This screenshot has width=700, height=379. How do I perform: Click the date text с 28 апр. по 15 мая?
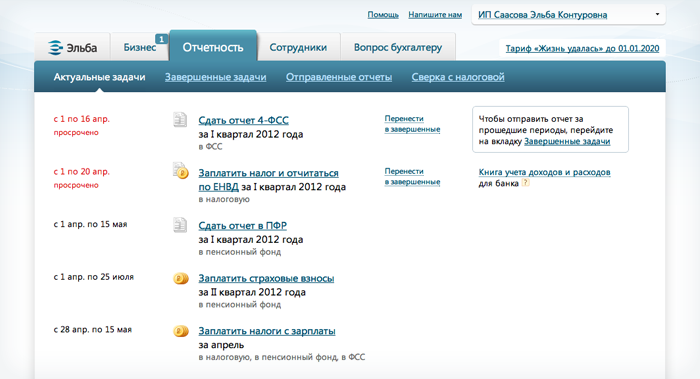point(93,329)
